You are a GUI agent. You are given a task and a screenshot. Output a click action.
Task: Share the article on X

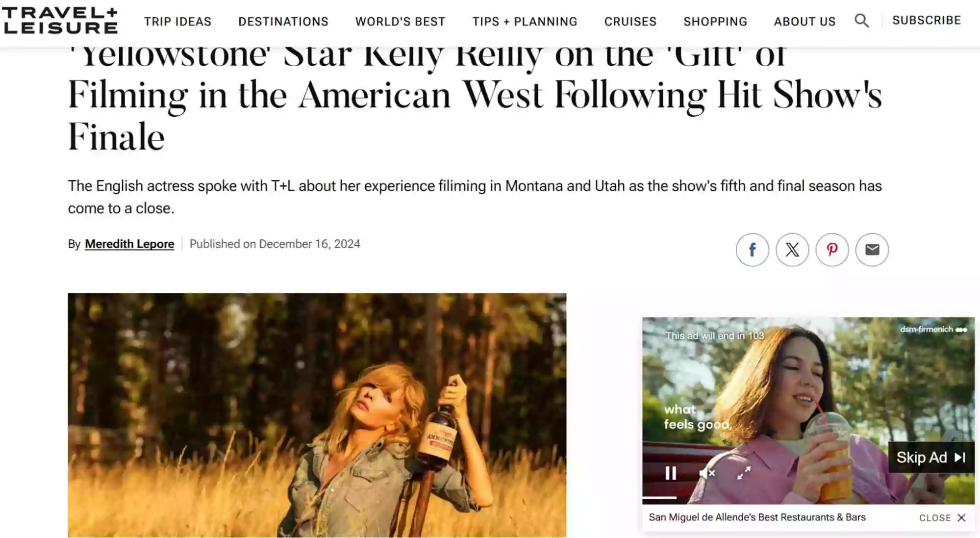(x=792, y=250)
